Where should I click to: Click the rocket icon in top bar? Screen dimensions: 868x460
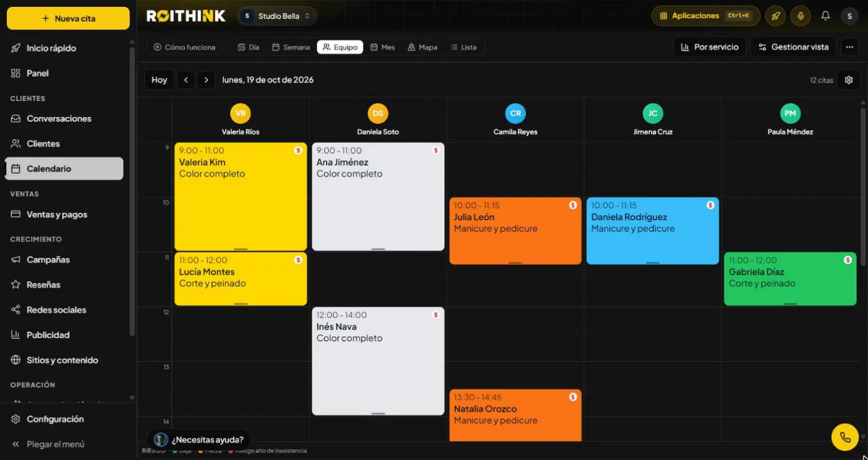tap(775, 16)
